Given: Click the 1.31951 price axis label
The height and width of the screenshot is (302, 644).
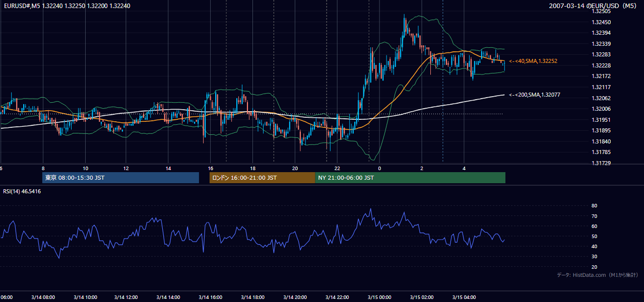Looking at the screenshot, I should coord(601,120).
